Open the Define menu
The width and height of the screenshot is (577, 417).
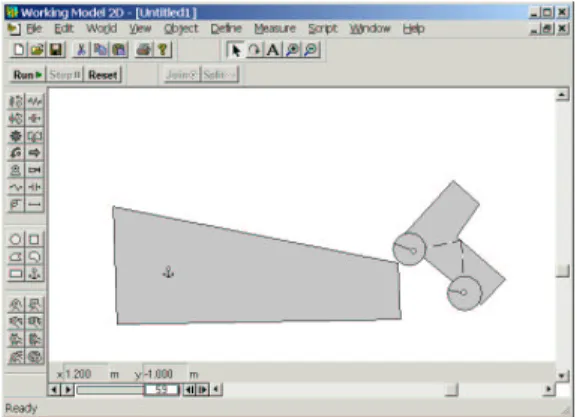(x=226, y=29)
